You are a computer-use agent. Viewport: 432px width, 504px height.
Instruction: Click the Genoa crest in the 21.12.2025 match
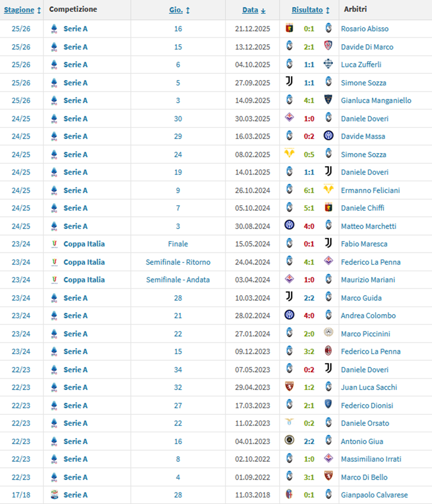tap(289, 28)
